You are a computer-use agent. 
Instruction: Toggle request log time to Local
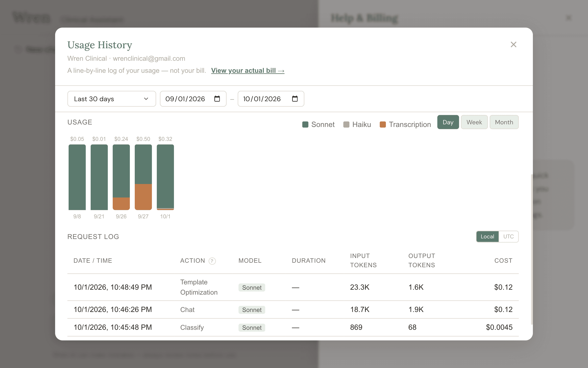pyautogui.click(x=487, y=237)
